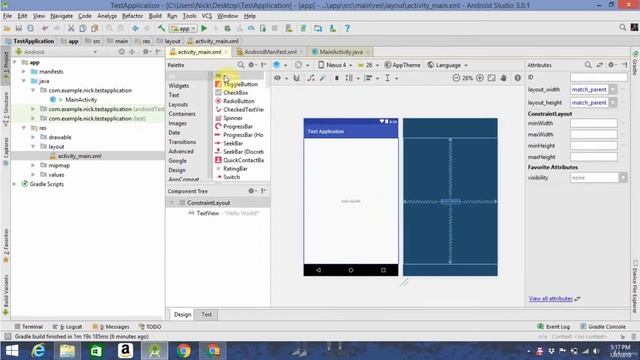Click the Cut scissors icon
640x360 pixels.
[x=71, y=28]
